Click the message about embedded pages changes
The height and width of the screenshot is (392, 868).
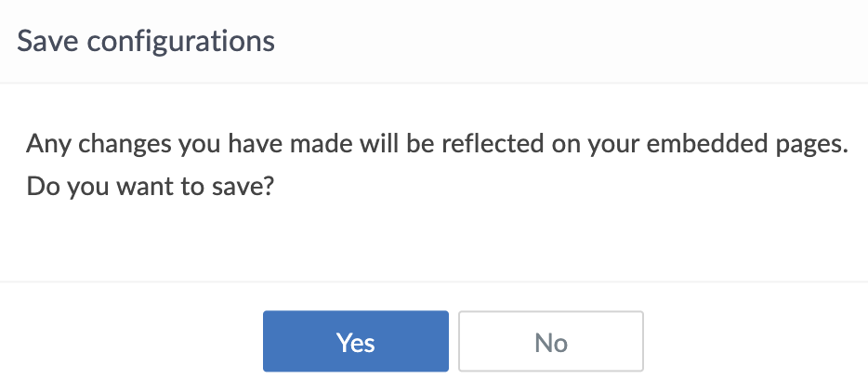pos(439,145)
